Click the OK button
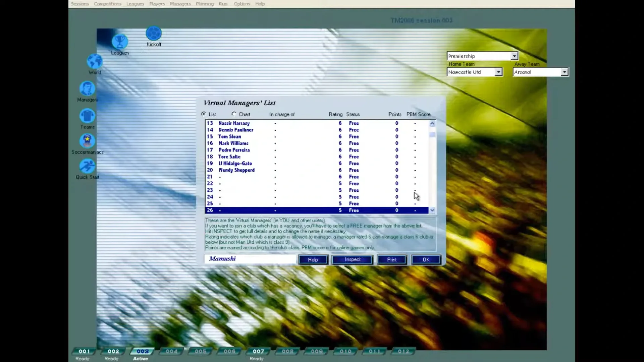This screenshot has width=644, height=362. (426, 260)
